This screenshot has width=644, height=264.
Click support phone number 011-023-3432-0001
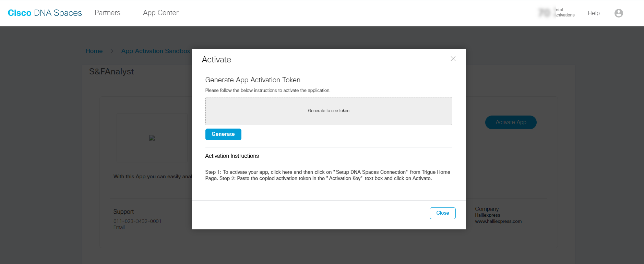coord(137,221)
